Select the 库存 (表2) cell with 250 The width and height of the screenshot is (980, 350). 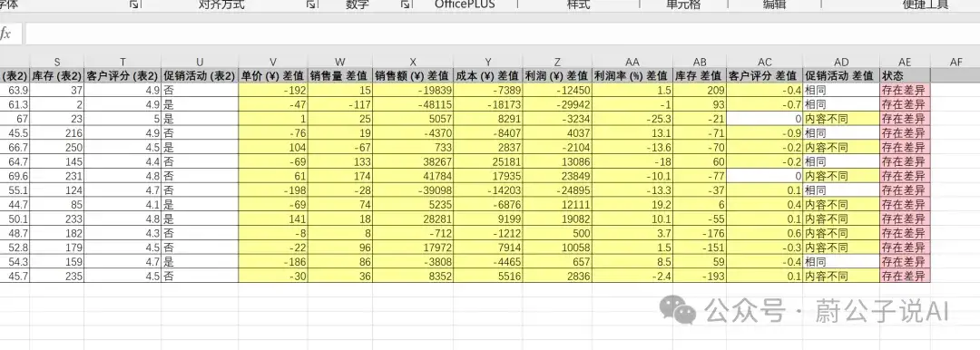[57, 147]
